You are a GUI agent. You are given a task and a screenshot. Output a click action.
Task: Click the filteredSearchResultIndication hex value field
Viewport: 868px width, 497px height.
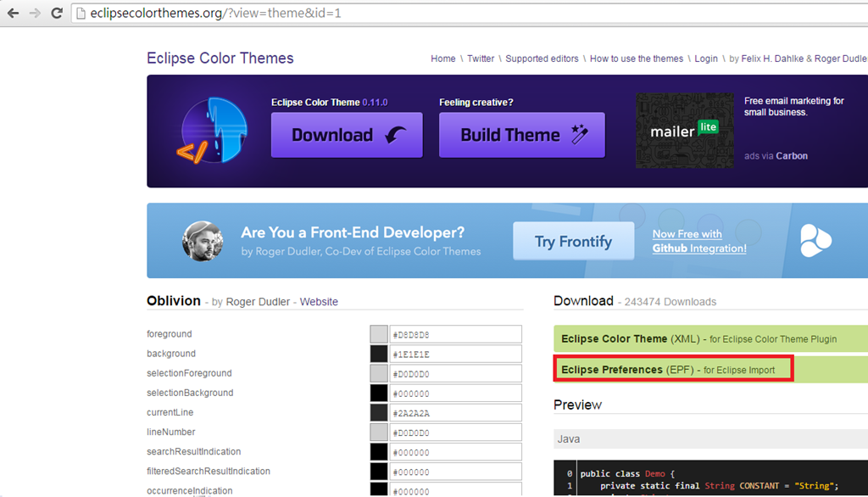coord(455,472)
